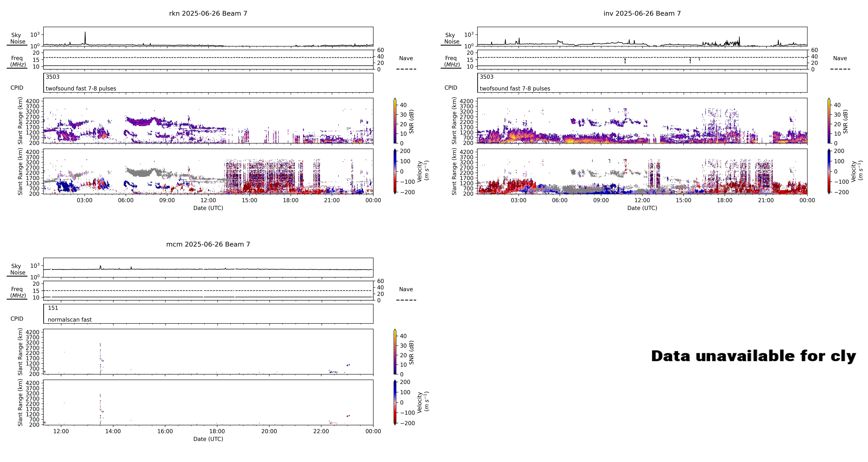This screenshot has height=462, width=868.
Task: Click the mcm Velocity colorbar
Action: pos(395,402)
